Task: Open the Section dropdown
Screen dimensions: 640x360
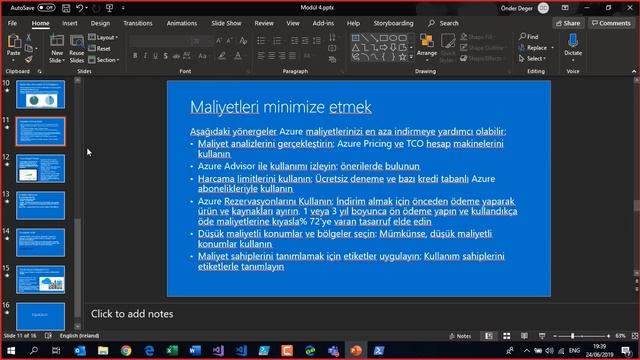Action: click(x=104, y=60)
